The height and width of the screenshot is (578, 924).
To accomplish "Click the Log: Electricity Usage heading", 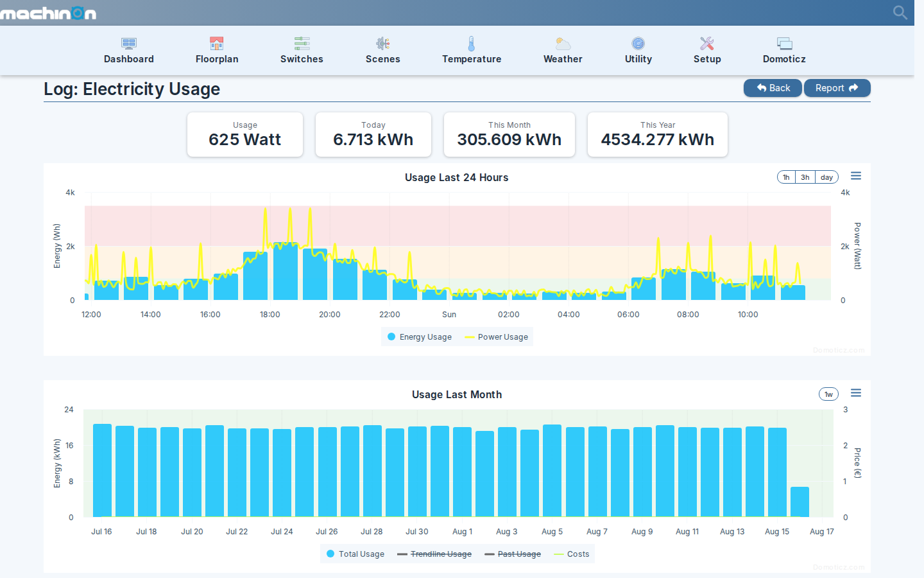I will [x=132, y=89].
